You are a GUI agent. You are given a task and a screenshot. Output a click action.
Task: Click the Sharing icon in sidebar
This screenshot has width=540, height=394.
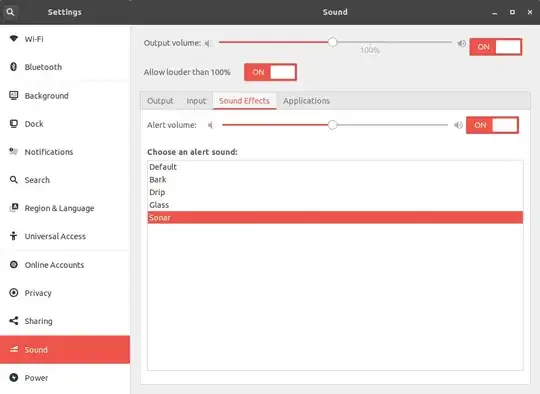click(x=13, y=321)
